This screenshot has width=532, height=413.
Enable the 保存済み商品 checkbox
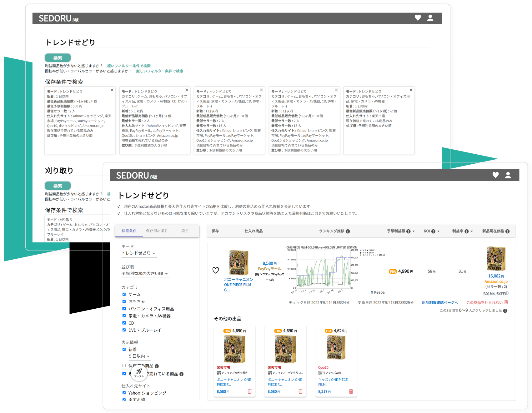[x=124, y=366]
